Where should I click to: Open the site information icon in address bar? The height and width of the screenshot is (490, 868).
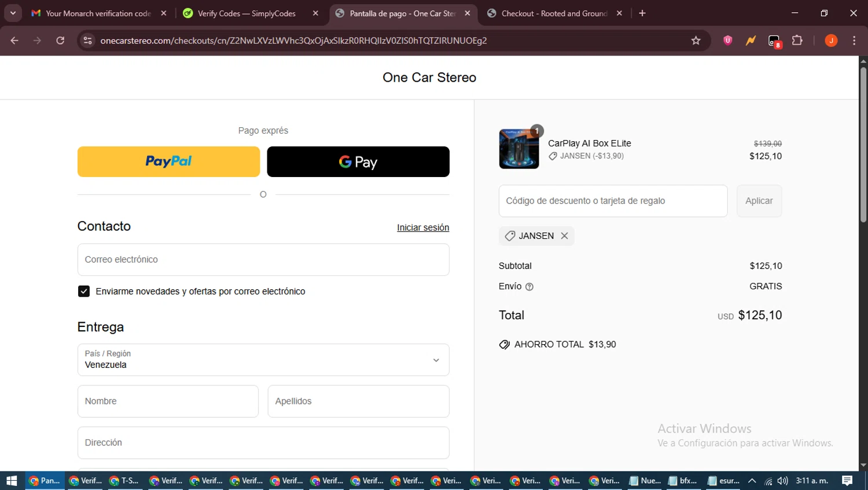(87, 40)
